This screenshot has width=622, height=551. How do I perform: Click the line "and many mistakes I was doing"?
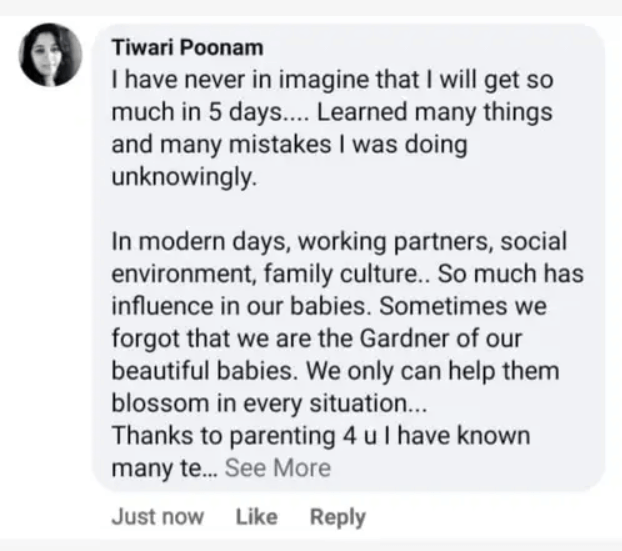(x=289, y=144)
